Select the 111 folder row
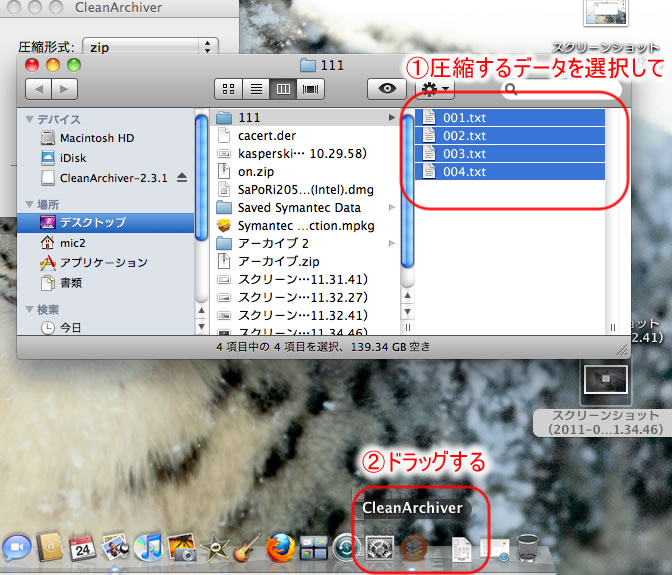Image resolution: width=672 pixels, height=575 pixels. click(305, 117)
